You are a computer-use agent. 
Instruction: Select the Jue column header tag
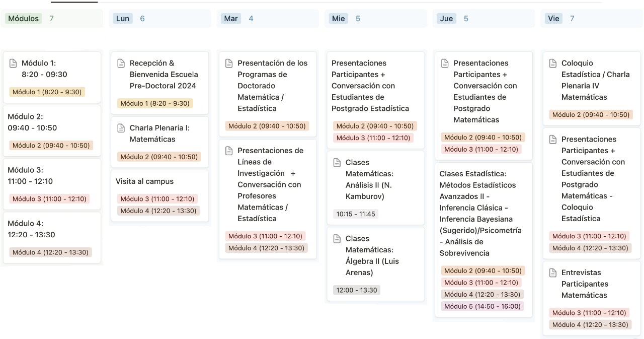[446, 19]
